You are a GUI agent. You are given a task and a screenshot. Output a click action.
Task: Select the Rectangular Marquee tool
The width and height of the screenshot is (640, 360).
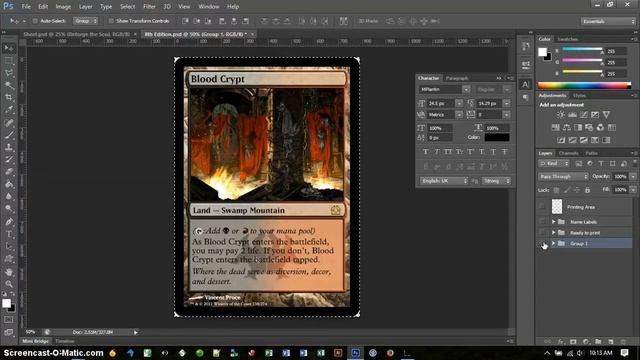pyautogui.click(x=9, y=60)
